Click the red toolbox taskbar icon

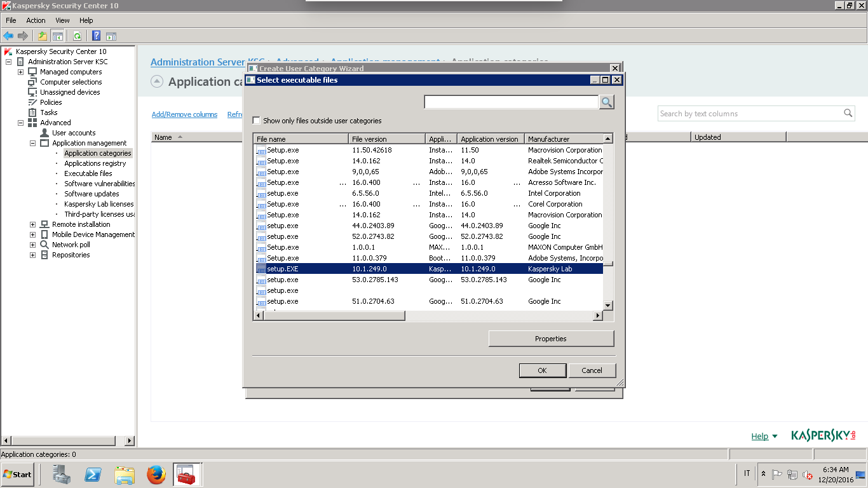coord(187,474)
